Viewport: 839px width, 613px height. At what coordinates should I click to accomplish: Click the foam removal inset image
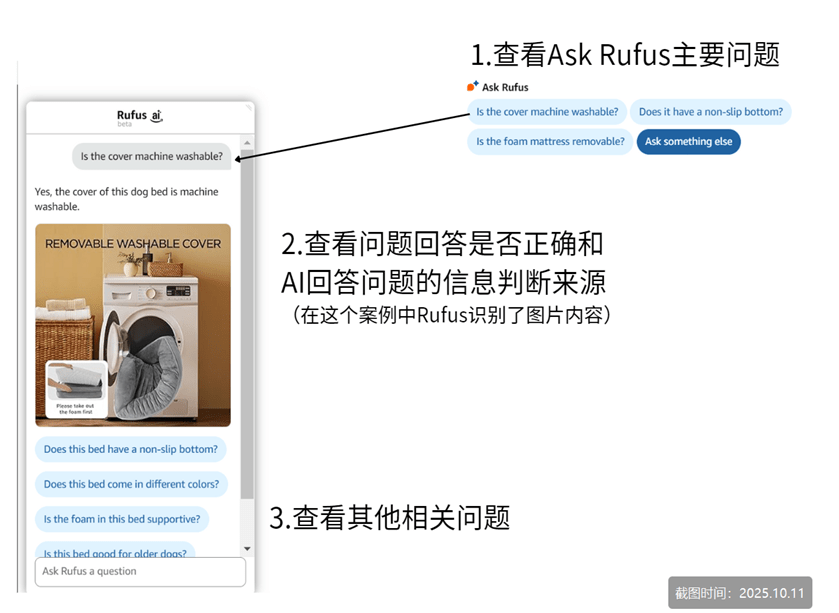pos(75,388)
